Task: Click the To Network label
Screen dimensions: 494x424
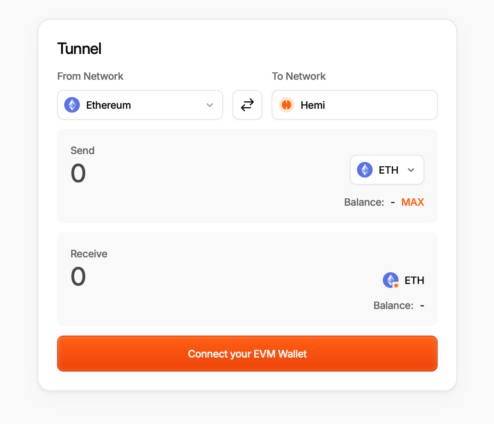Action: pos(299,76)
